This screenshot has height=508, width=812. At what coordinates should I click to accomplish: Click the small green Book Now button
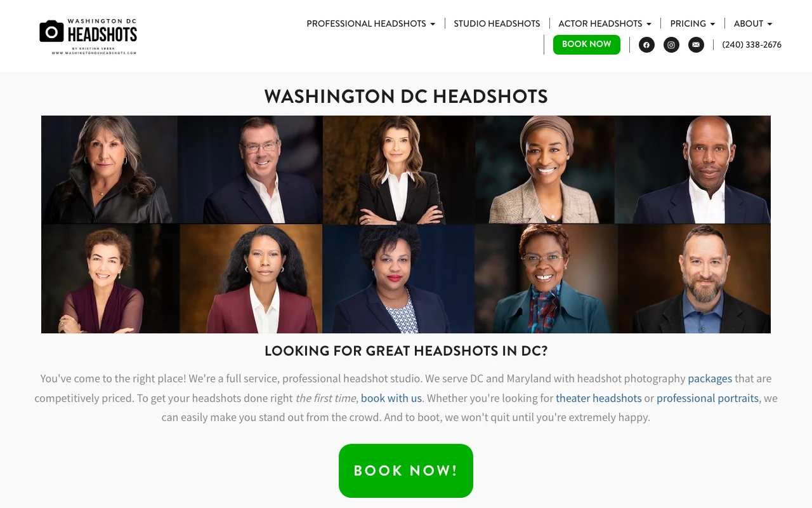(587, 44)
